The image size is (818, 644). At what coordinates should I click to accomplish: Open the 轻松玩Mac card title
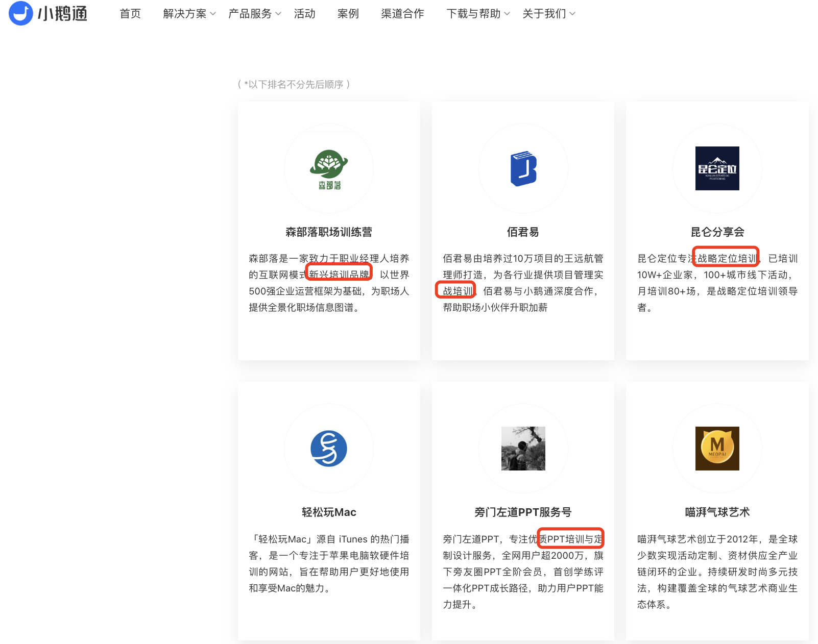click(329, 512)
